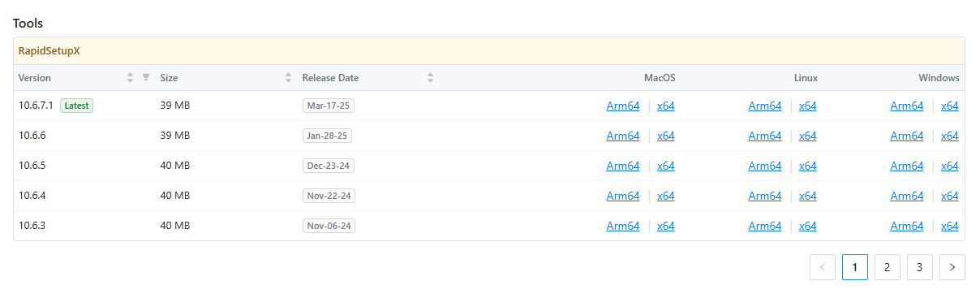Sort the table by Version column
Screen dimensions: 980x298
tap(130, 78)
